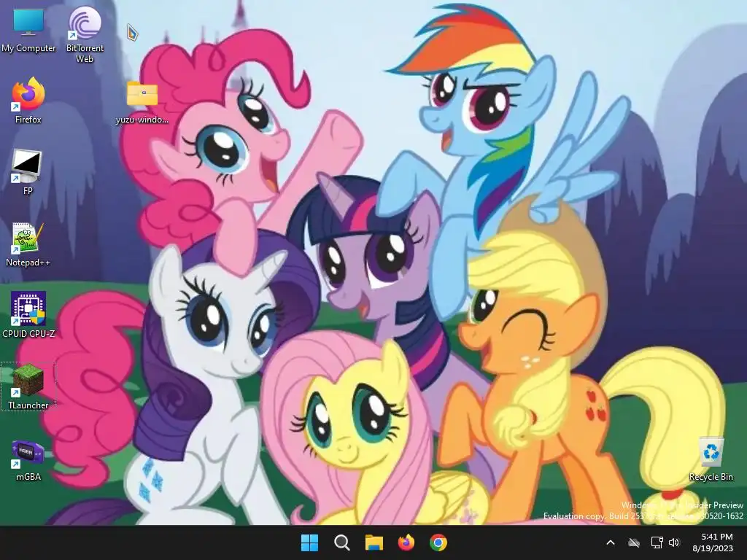Screen dimensions: 747x560
Task: Click the 'TLauncher' label text
Action: pyautogui.click(x=28, y=405)
